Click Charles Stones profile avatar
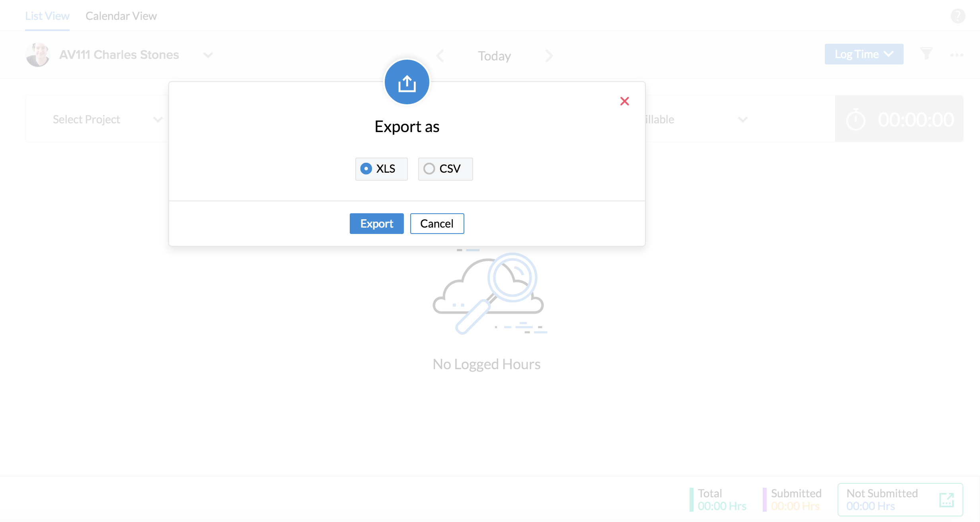 coord(37,55)
